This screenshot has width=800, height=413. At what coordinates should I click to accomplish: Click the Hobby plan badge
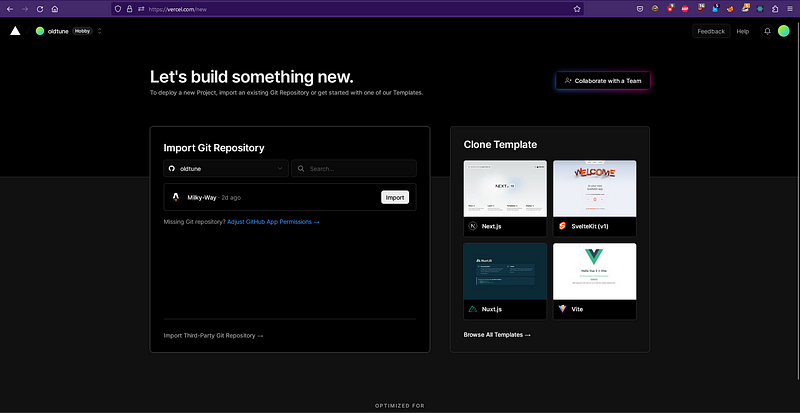tap(82, 31)
